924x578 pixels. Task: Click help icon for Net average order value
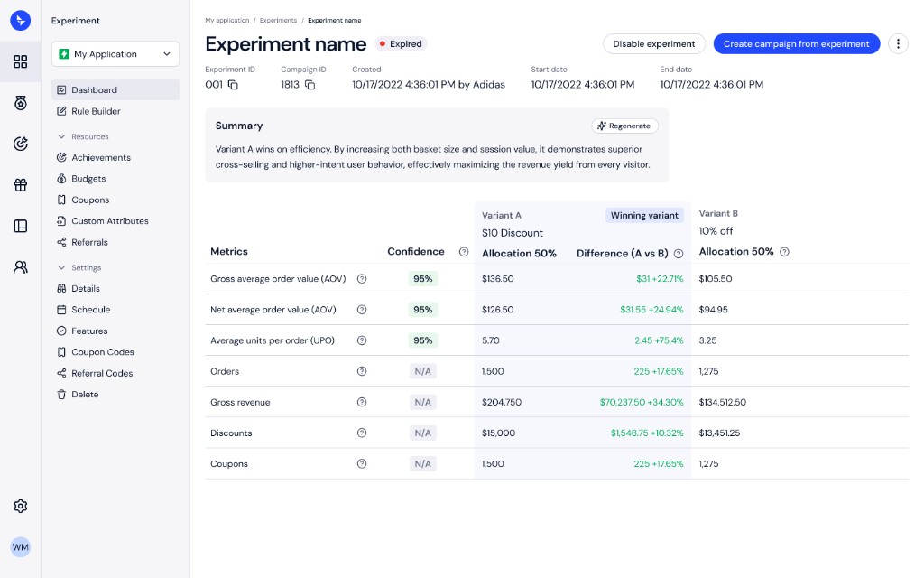(362, 310)
